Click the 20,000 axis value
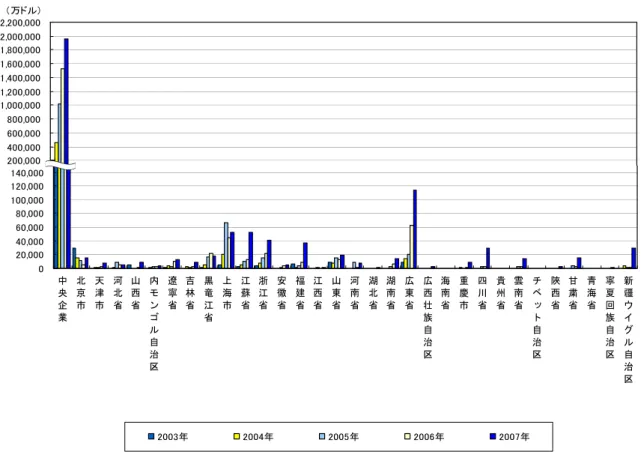Image resolution: width=641 pixels, height=455 pixels. click(29, 255)
